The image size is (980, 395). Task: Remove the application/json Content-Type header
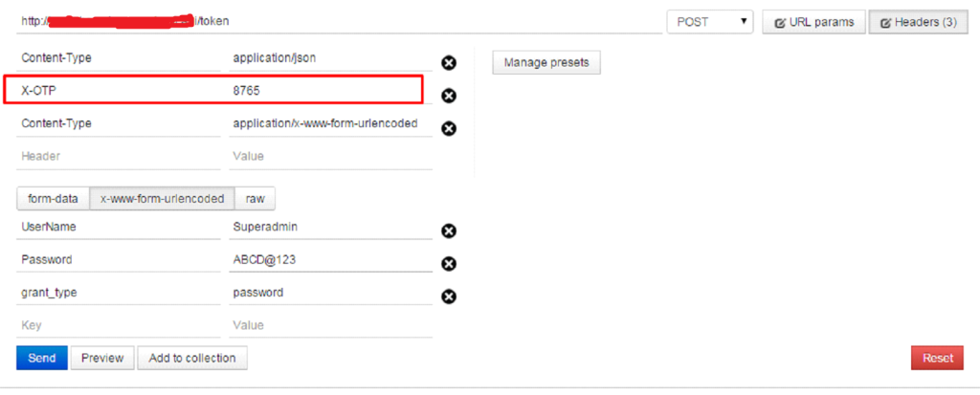click(449, 62)
